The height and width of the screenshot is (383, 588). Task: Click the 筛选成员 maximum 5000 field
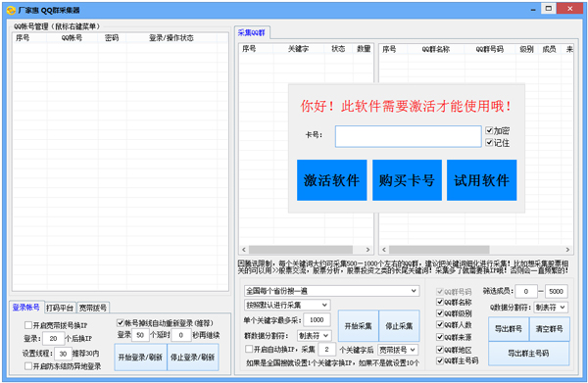pyautogui.click(x=556, y=291)
